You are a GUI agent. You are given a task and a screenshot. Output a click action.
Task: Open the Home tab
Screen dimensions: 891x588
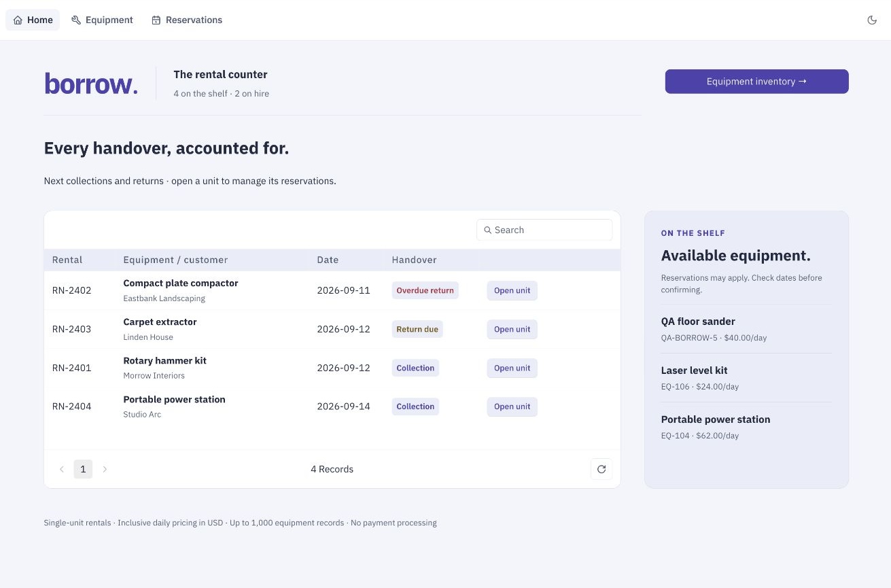[x=33, y=20]
